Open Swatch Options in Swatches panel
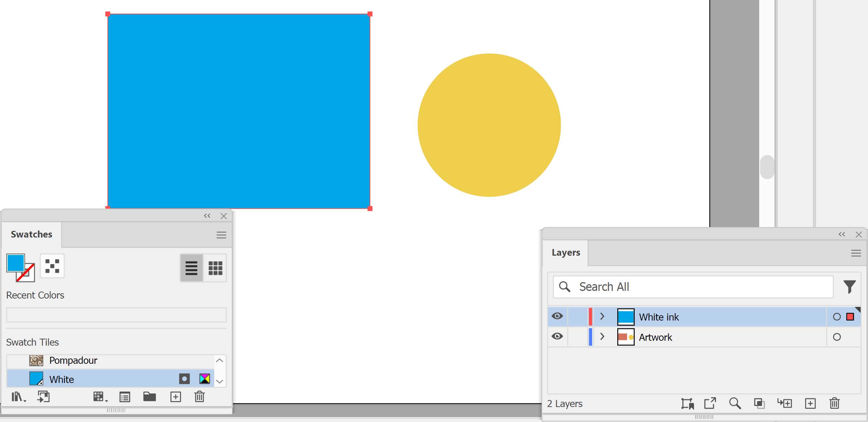This screenshot has width=868, height=422. pyautogui.click(x=125, y=397)
